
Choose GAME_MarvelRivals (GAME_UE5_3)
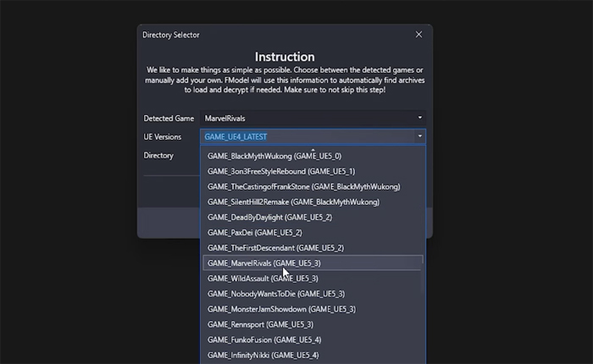(263, 263)
